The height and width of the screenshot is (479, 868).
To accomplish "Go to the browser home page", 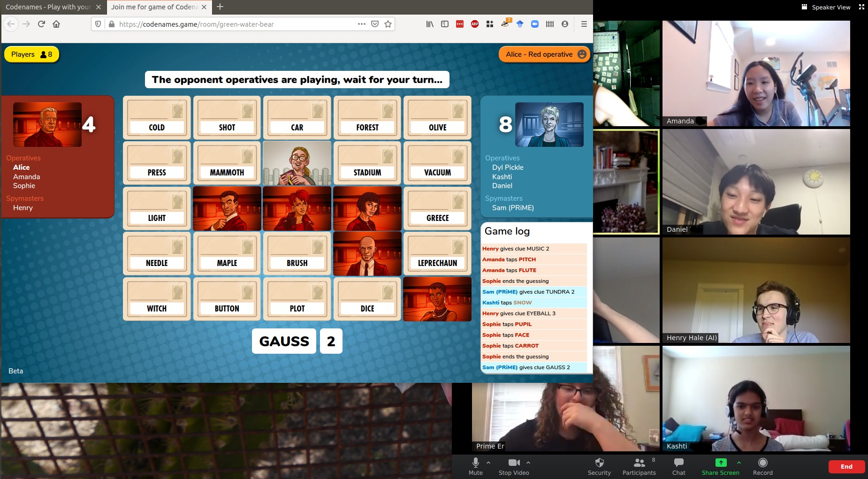I will tap(56, 24).
